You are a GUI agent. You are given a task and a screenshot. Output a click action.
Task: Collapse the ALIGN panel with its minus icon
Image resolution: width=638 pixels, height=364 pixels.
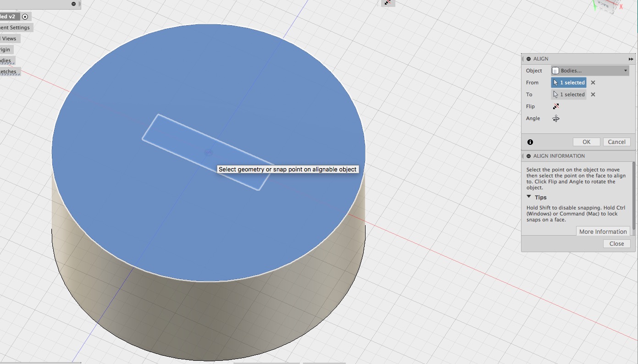coord(528,59)
